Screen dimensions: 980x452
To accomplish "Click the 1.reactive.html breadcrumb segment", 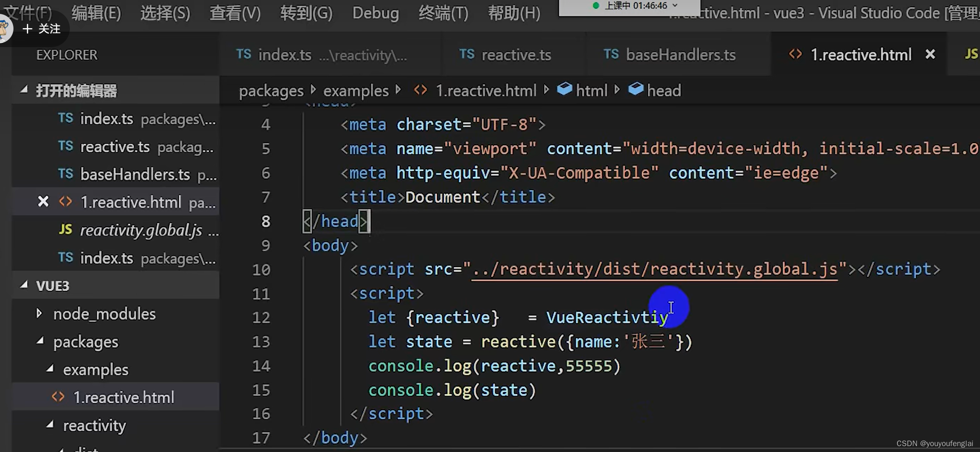I will (x=486, y=91).
